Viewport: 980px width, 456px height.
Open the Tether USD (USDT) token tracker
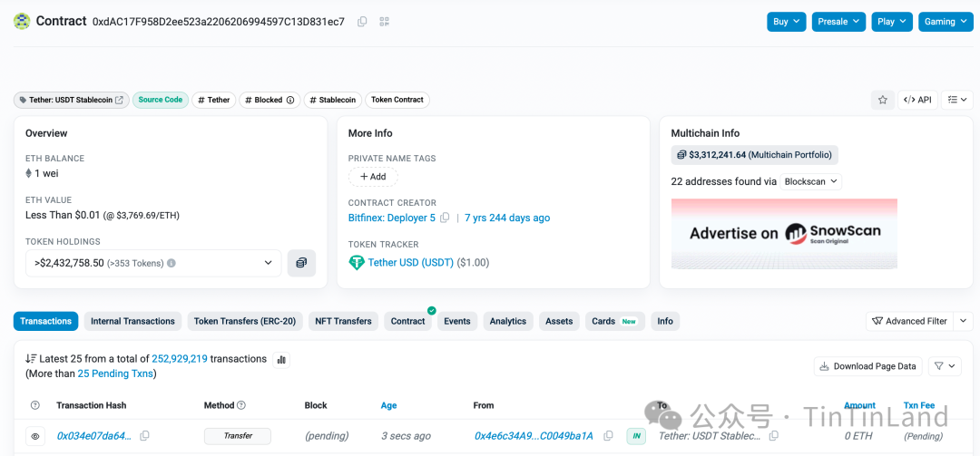point(411,263)
